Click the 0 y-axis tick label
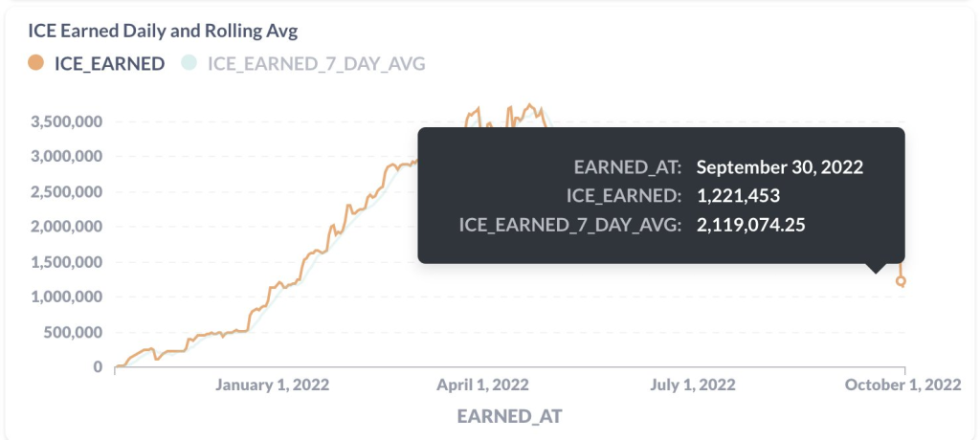 click(x=97, y=367)
